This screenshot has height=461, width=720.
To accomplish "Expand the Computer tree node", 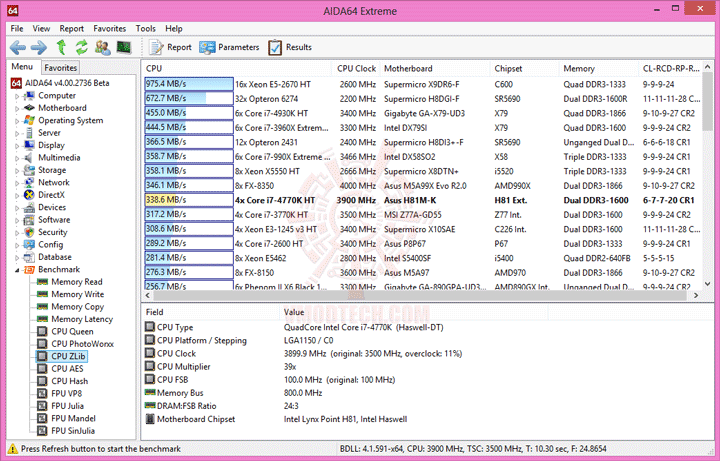I will tap(17, 96).
